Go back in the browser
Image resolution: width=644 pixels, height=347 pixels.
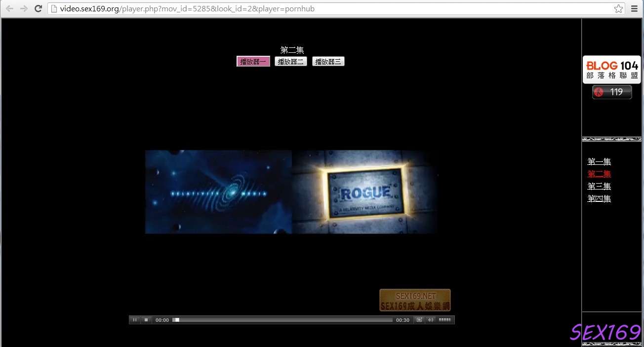tap(10, 9)
